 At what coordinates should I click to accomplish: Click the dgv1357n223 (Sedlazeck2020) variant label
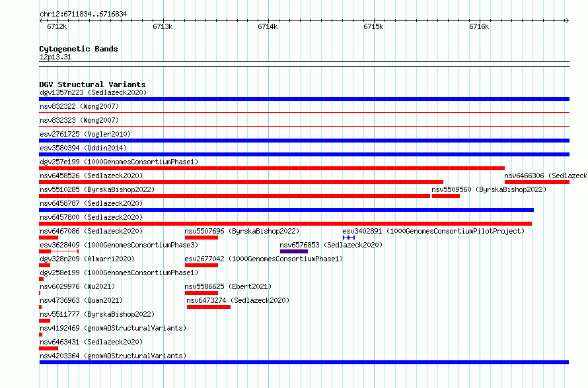93,92
